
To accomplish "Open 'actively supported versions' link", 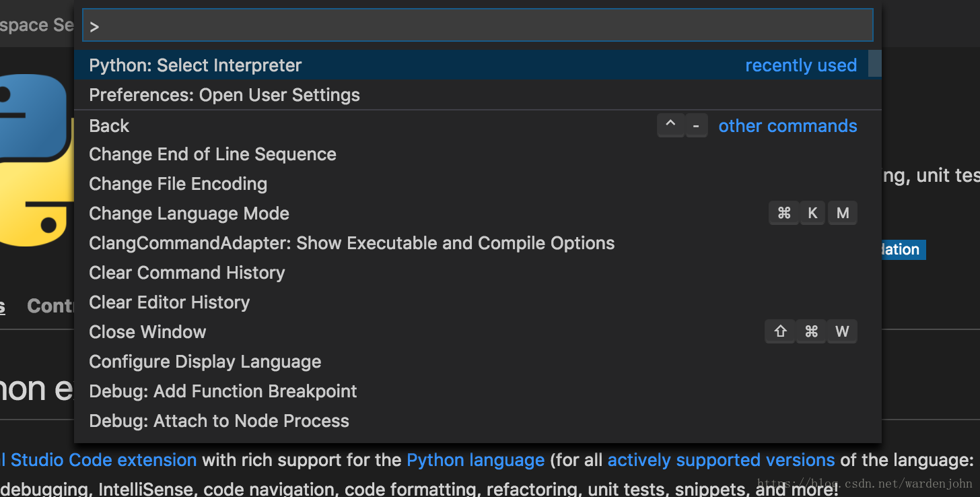I will coord(721,461).
